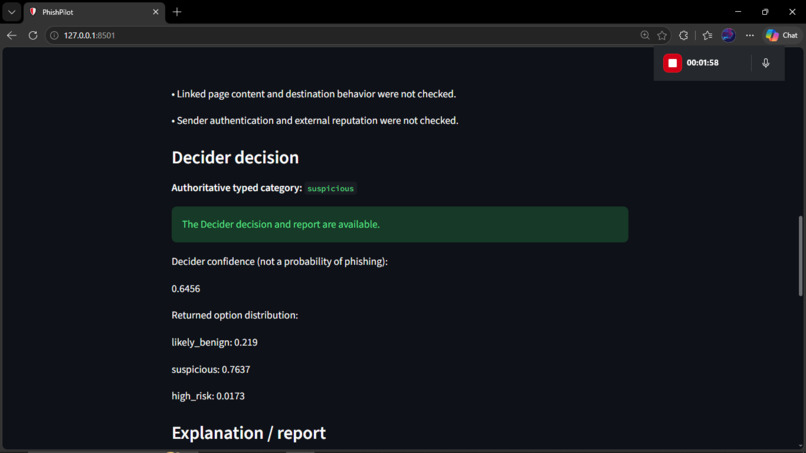Click the page vertical scrollbar thumb
Screen dimensions: 806x453
(x=800, y=256)
